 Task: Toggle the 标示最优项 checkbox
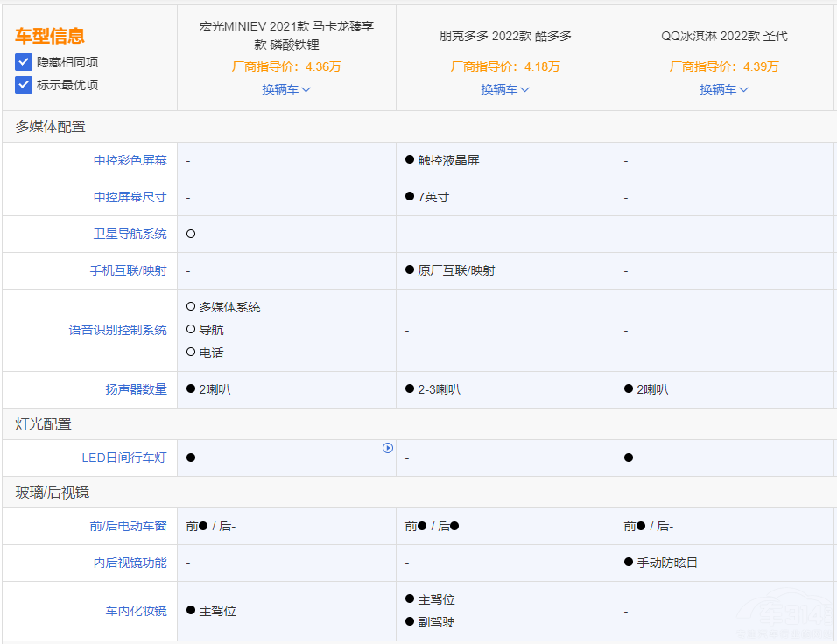pyautogui.click(x=24, y=85)
